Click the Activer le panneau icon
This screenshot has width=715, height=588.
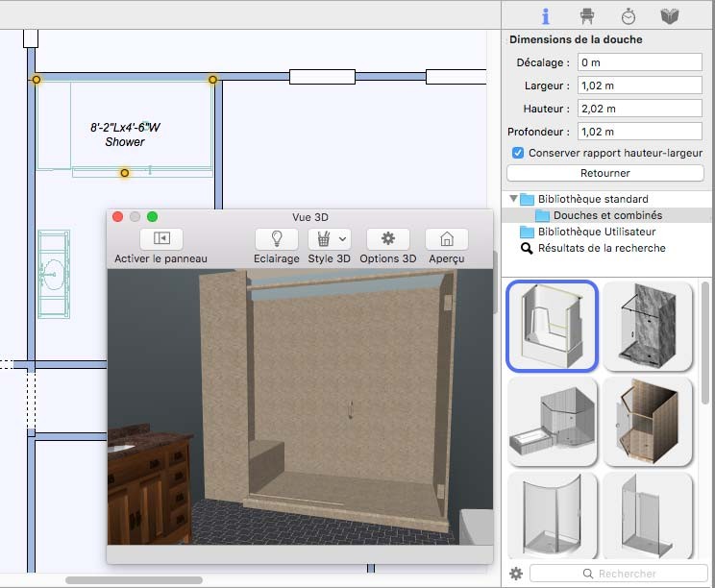160,238
